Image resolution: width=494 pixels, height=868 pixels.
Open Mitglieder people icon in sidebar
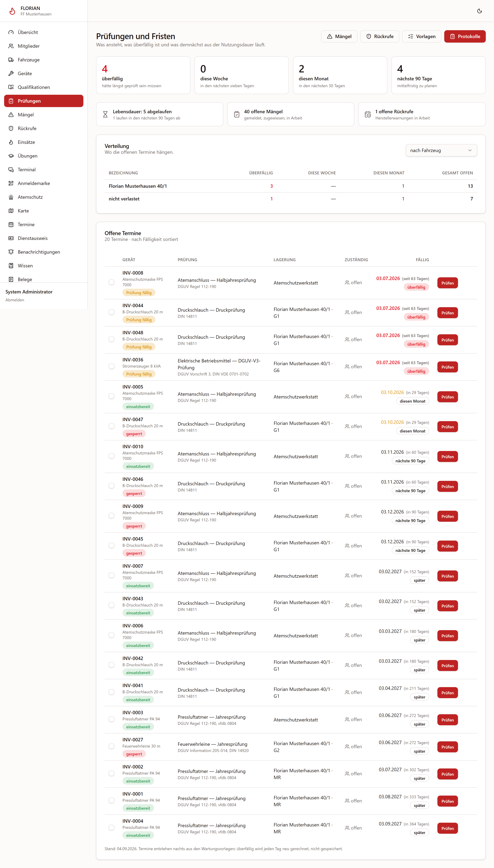[11, 46]
